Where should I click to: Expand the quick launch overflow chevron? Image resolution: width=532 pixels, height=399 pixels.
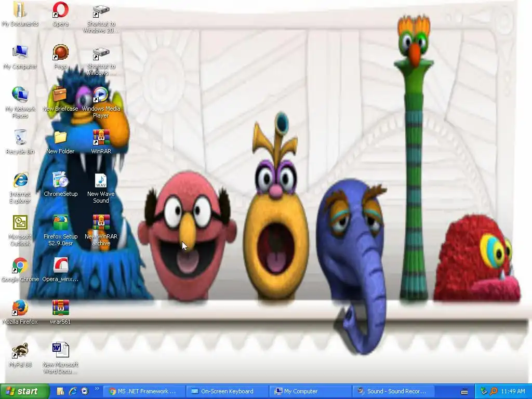coord(97,389)
